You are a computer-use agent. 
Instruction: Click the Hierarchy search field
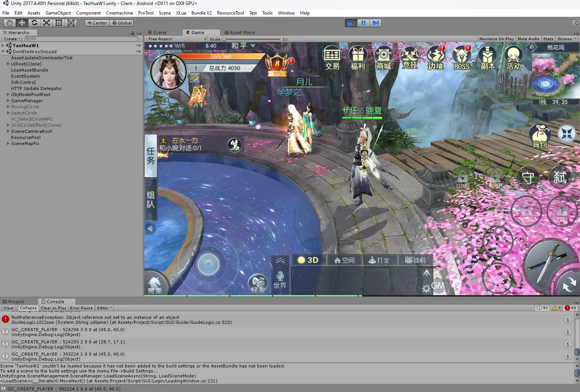coord(81,39)
